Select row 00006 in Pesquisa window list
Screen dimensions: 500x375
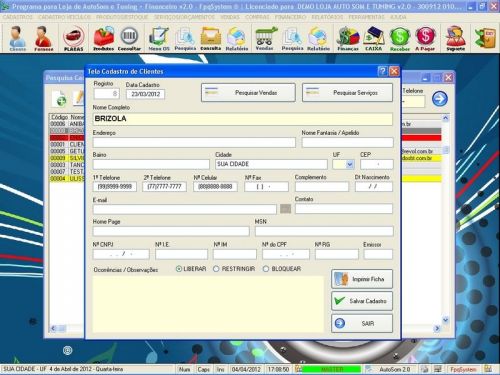point(67,124)
